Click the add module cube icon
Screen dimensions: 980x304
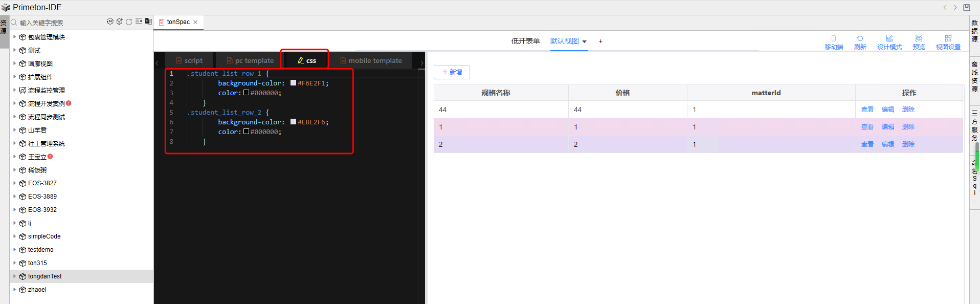pos(120,21)
